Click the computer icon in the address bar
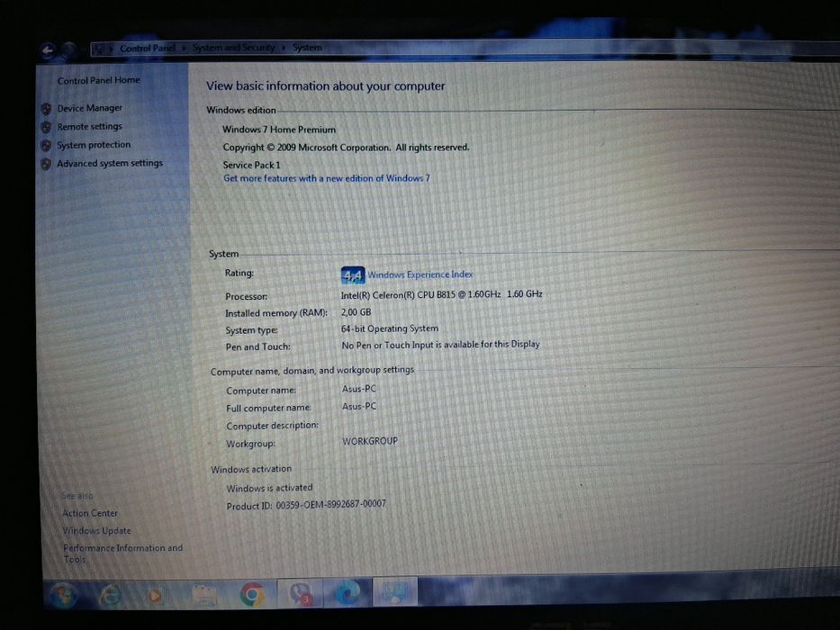840x630 pixels. pyautogui.click(x=98, y=49)
